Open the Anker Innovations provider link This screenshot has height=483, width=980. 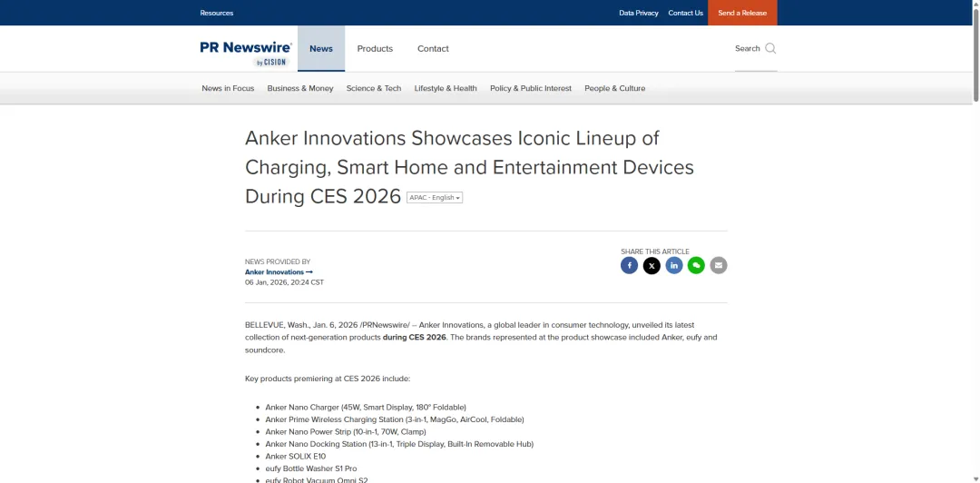tap(278, 272)
